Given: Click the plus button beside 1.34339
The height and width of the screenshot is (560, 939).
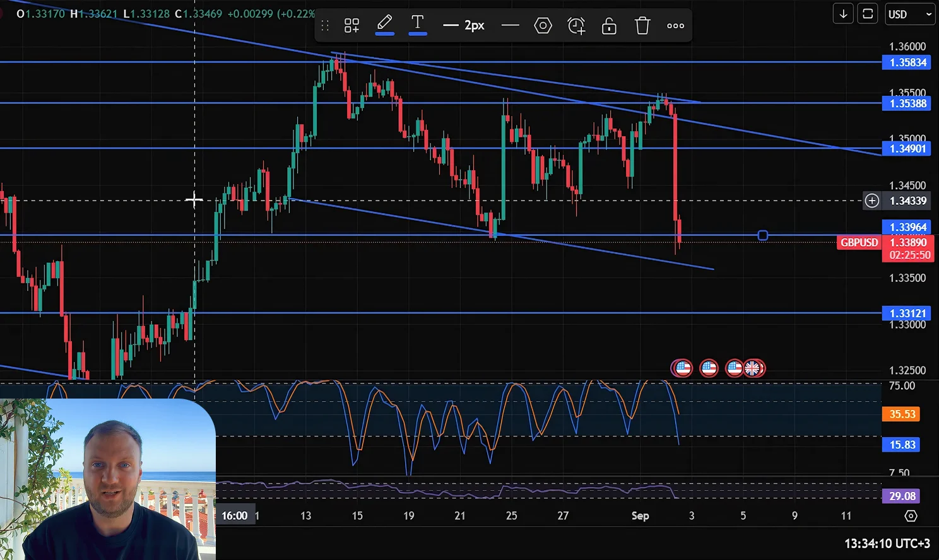Looking at the screenshot, I should (871, 201).
